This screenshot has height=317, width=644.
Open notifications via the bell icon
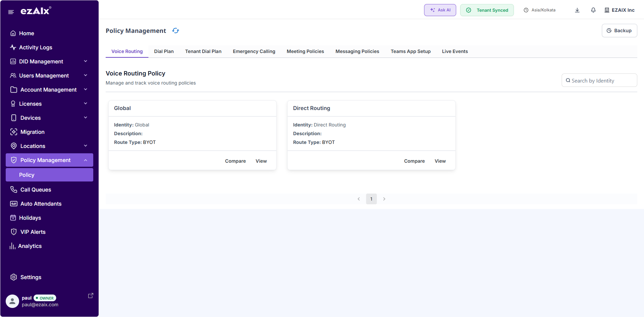click(x=593, y=10)
